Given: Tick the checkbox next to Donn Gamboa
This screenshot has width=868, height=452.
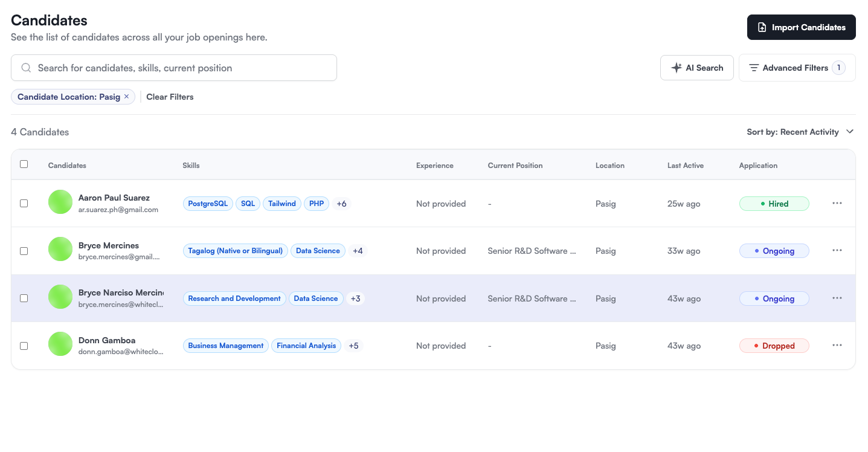Looking at the screenshot, I should tap(24, 346).
